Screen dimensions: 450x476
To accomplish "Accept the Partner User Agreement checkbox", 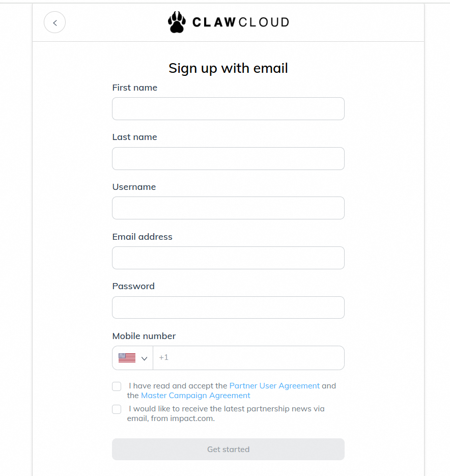I will click(117, 386).
